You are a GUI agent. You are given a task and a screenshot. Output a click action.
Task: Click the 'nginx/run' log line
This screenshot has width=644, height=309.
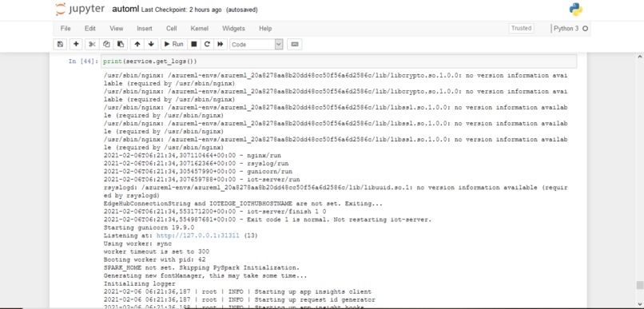[x=193, y=156]
